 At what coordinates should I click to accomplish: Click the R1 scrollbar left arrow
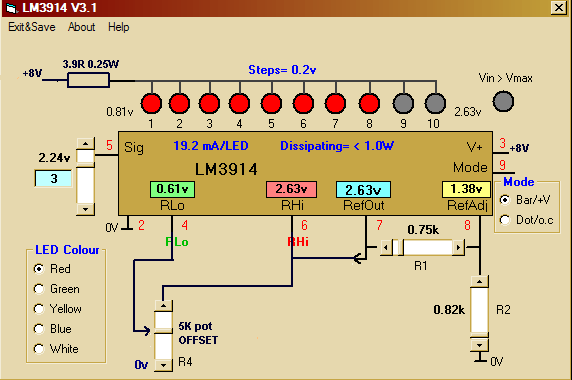pos(386,248)
